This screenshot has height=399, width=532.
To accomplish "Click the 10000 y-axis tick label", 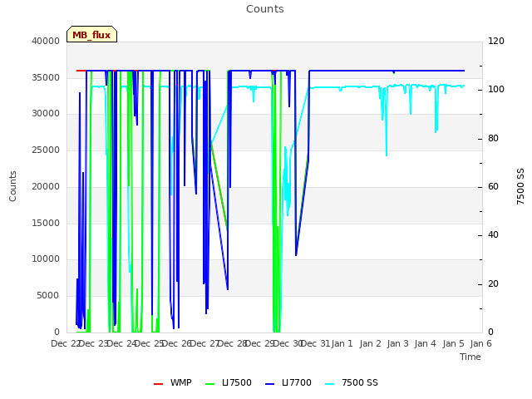I will coord(46,259).
